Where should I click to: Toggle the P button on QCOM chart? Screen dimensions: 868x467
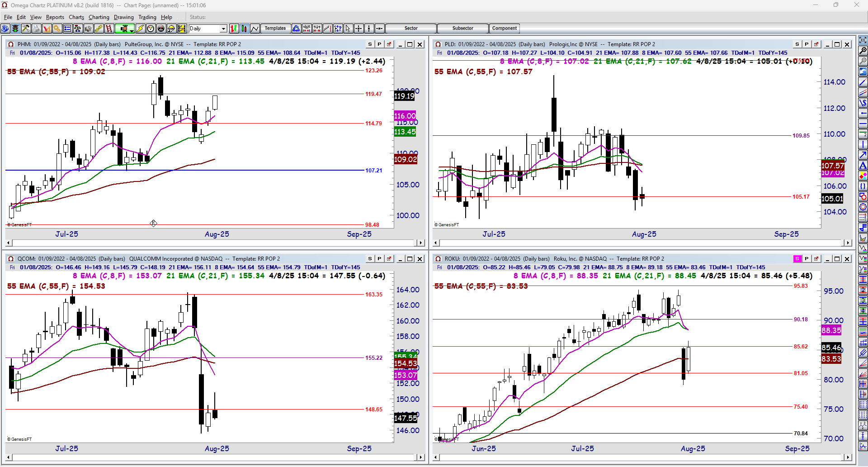point(379,259)
